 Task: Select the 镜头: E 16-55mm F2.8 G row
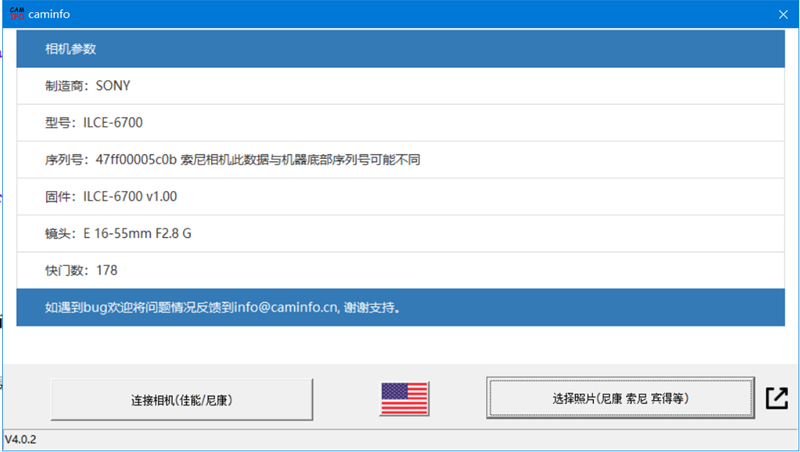click(401, 234)
